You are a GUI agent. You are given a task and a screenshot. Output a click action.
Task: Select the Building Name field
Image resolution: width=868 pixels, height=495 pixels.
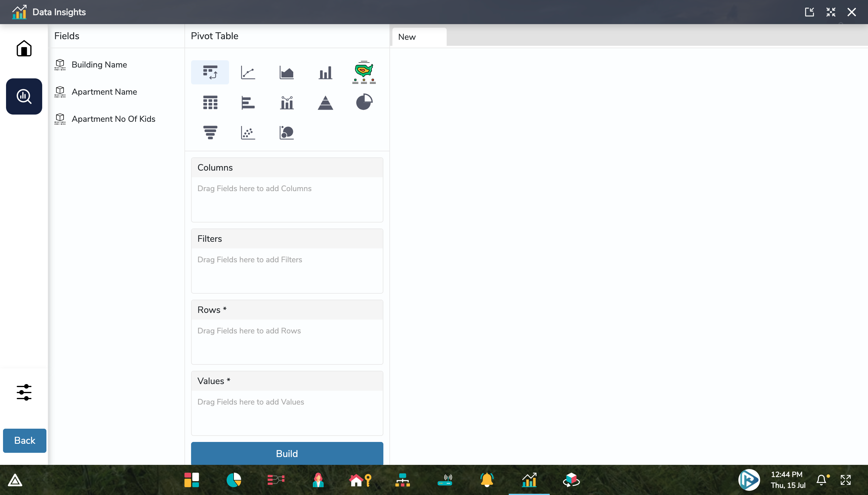click(99, 65)
